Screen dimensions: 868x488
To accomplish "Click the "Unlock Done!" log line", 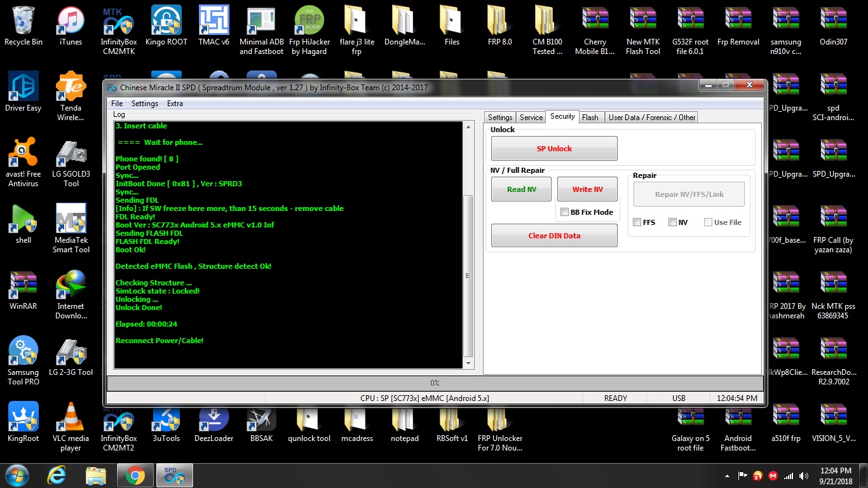I will 139,308.
